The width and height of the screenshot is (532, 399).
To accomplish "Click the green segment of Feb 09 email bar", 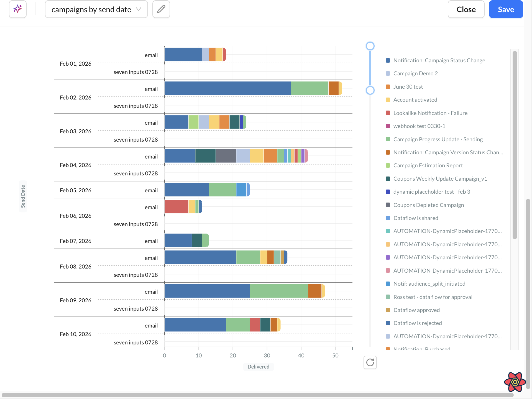I will (279, 291).
